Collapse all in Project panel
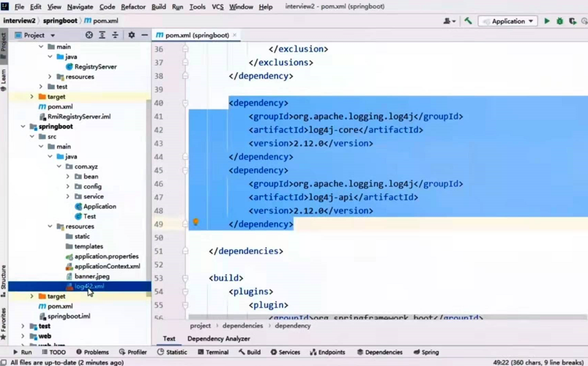 (115, 35)
